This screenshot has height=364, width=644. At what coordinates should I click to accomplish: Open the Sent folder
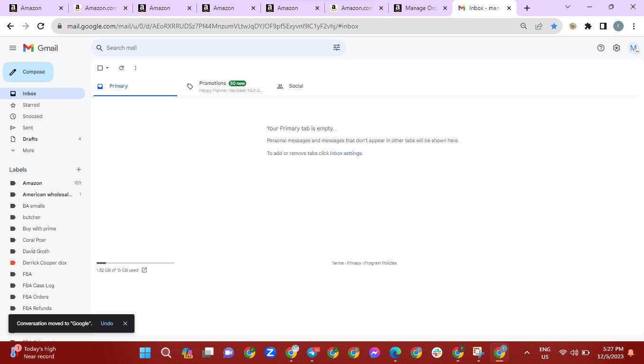pyautogui.click(x=43, y=128)
